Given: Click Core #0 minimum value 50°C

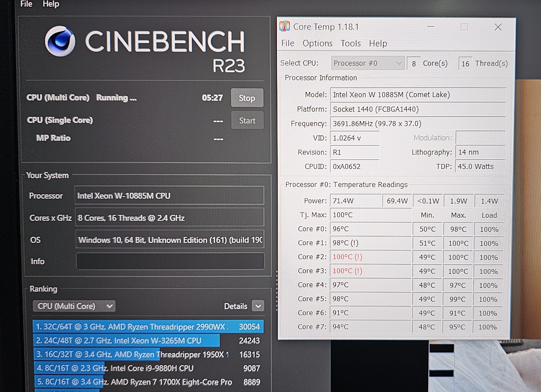Looking at the screenshot, I should [x=427, y=229].
